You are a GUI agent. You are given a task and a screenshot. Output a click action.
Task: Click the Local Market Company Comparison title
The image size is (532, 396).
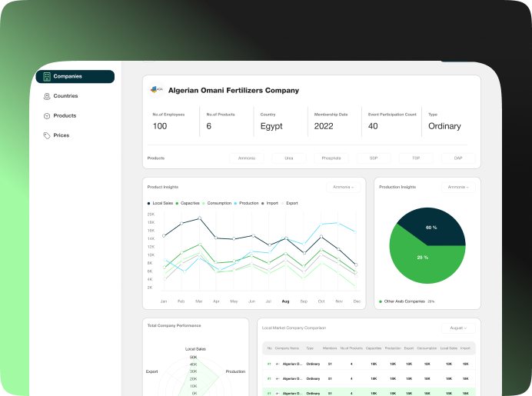[294, 328]
